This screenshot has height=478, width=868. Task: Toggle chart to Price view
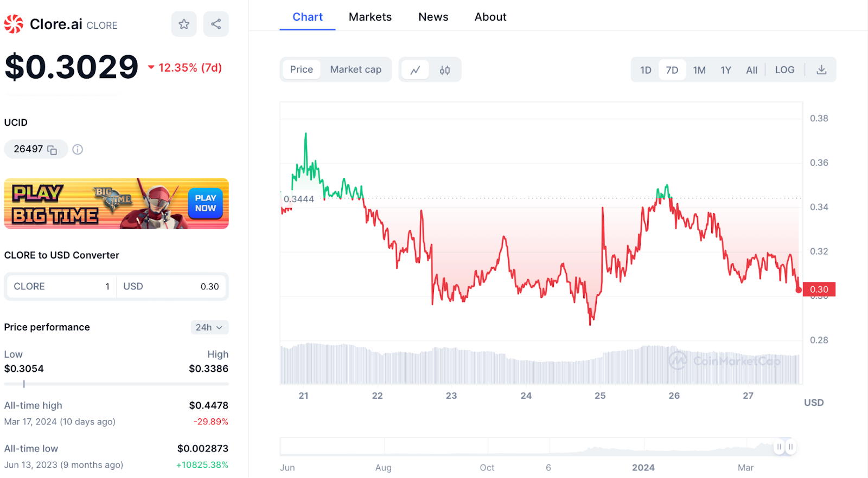coord(301,70)
